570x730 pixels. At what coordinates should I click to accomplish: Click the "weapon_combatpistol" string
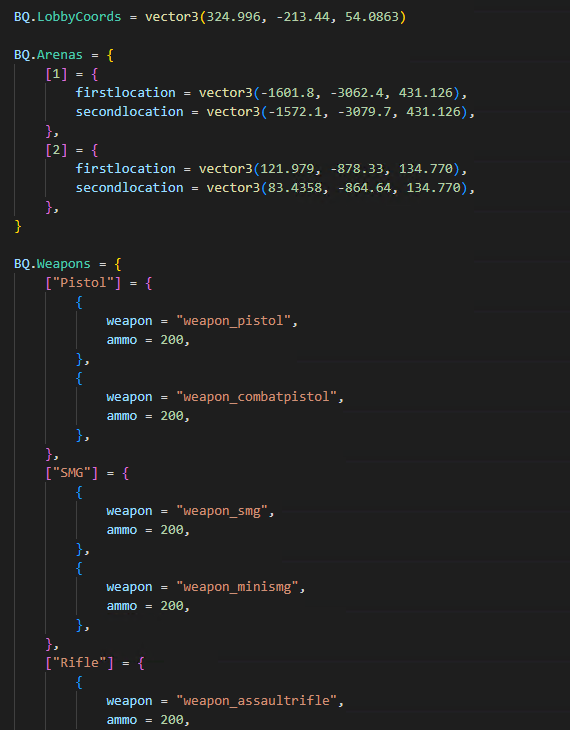(256, 397)
